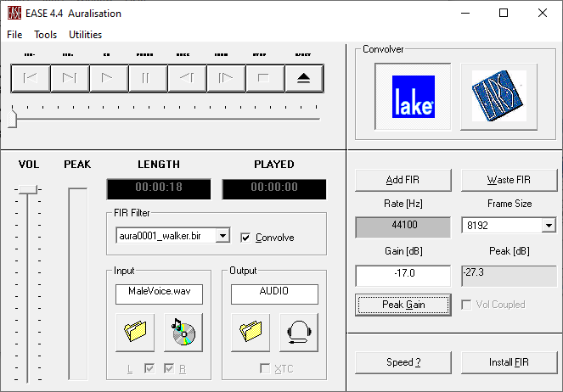Open input file folder icon
This screenshot has width=563, height=392.
click(x=135, y=333)
